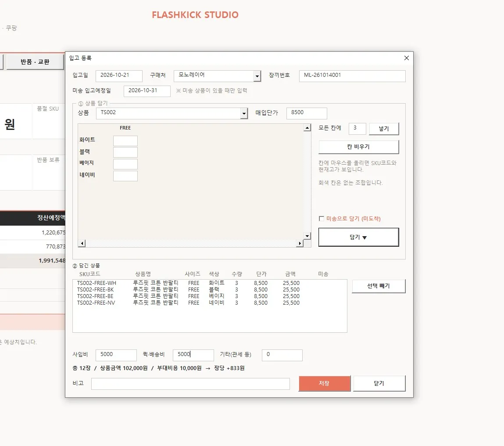The height and width of the screenshot is (446, 504).
Task: Select the TS002-FREE-BK row in list
Action: 210,290
